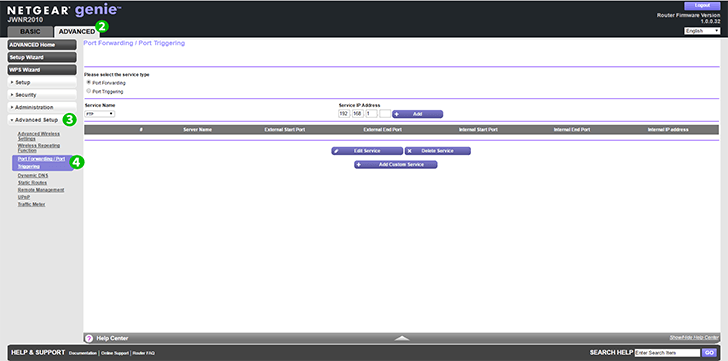Click Add Custom Service button
The width and height of the screenshot is (728, 361).
(x=396, y=165)
